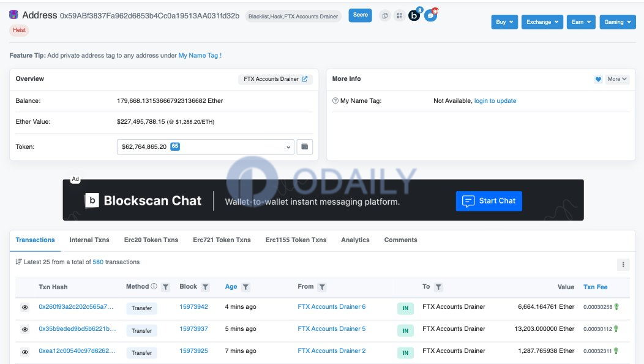
Task: Click the 'login to update' link
Action: click(x=495, y=100)
